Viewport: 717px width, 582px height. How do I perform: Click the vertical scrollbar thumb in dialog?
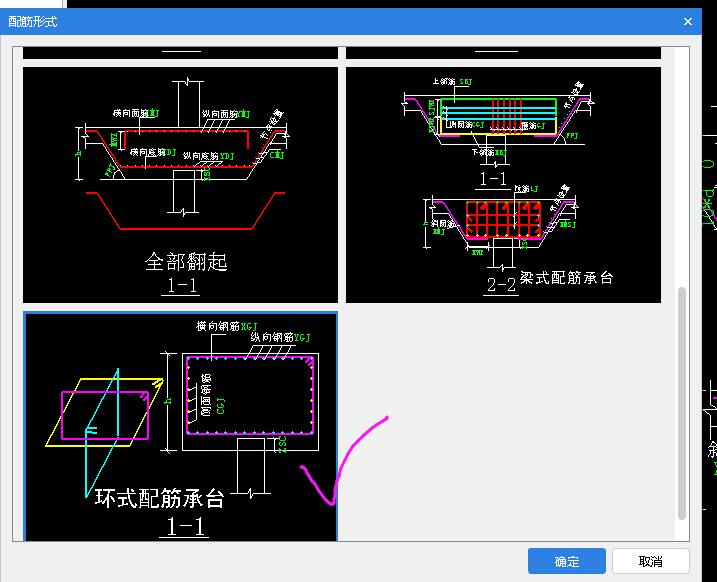(x=682, y=403)
